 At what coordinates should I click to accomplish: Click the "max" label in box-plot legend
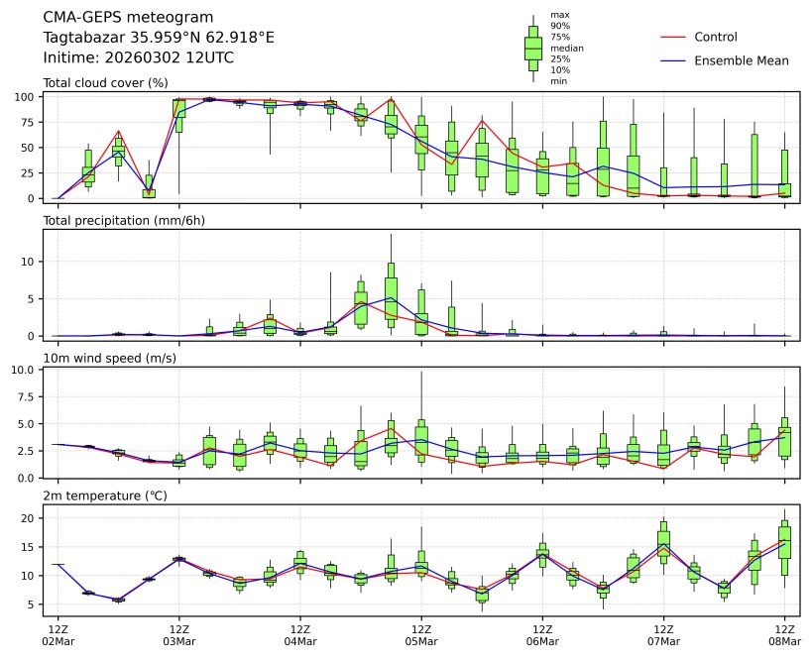[559, 15]
